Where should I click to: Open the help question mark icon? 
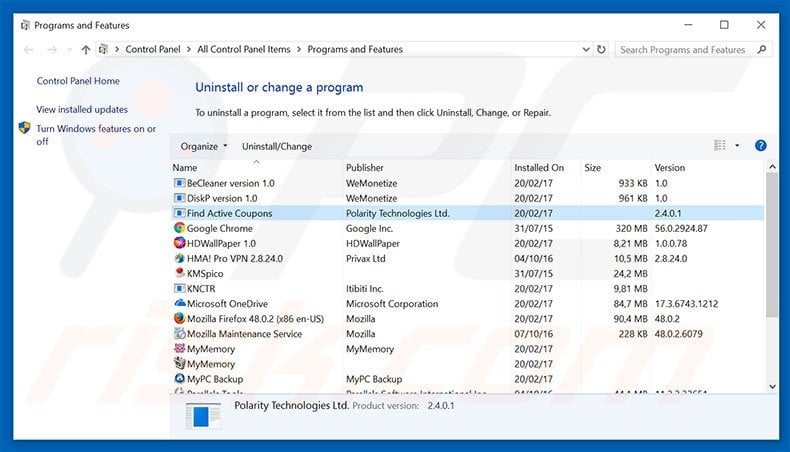[x=760, y=146]
